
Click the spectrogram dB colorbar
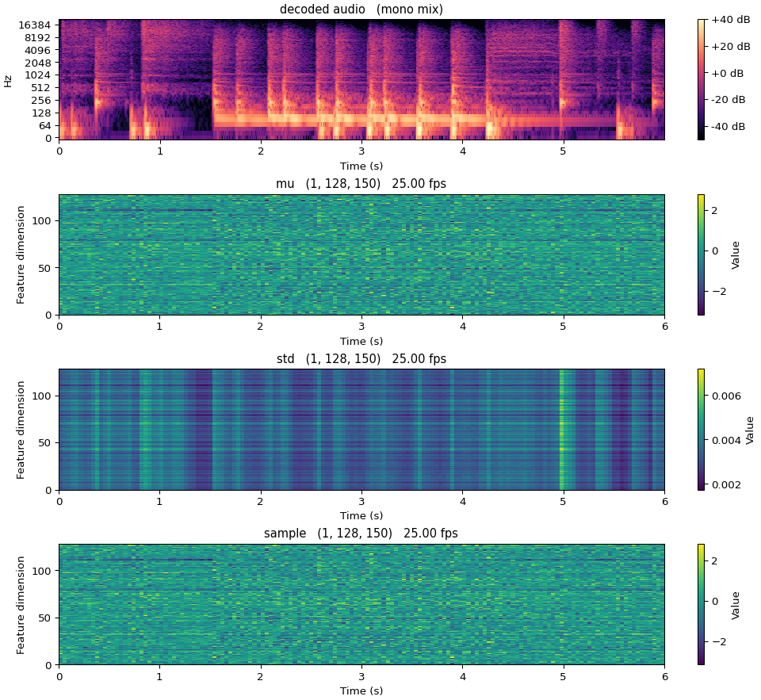[701, 79]
